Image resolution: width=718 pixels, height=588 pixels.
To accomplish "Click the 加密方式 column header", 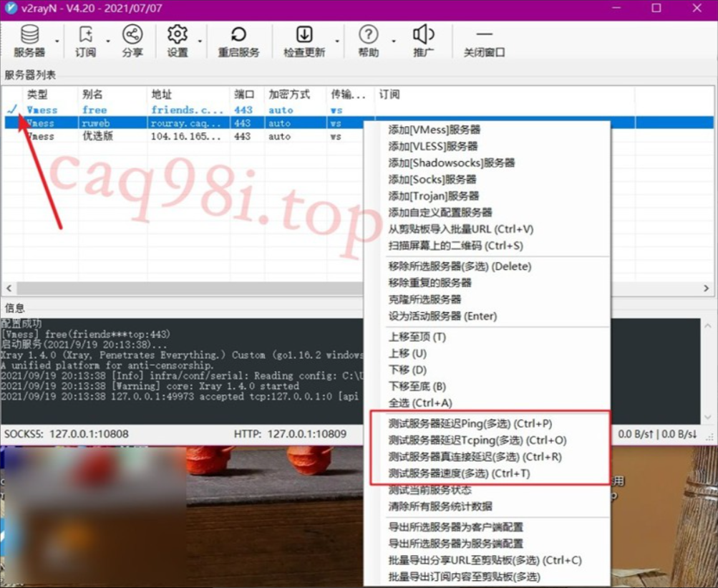I will pos(296,95).
